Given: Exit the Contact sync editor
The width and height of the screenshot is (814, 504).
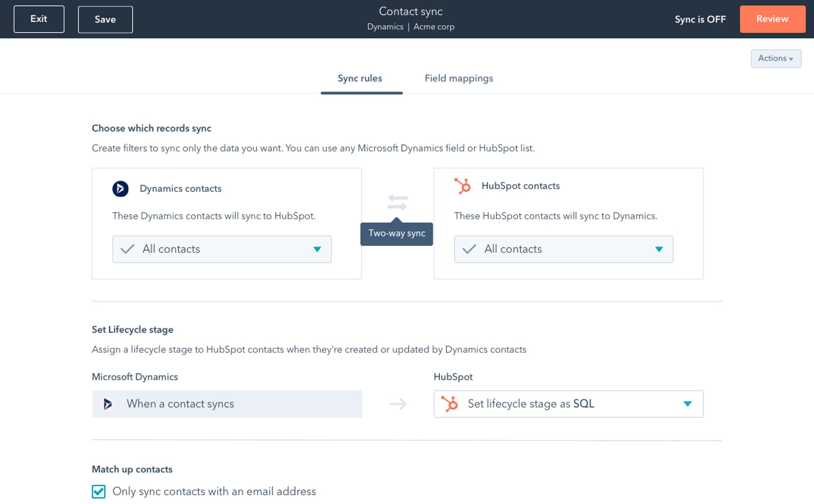Looking at the screenshot, I should [x=39, y=19].
